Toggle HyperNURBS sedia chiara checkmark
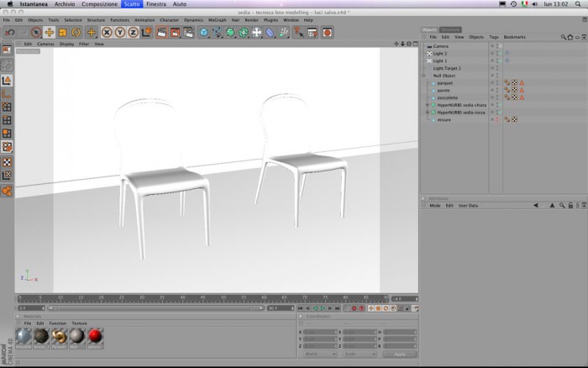This screenshot has width=588, height=368. 501,105
